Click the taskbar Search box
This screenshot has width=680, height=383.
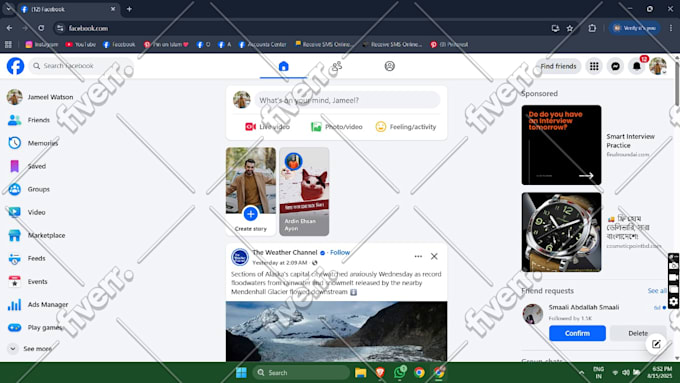[301, 373]
